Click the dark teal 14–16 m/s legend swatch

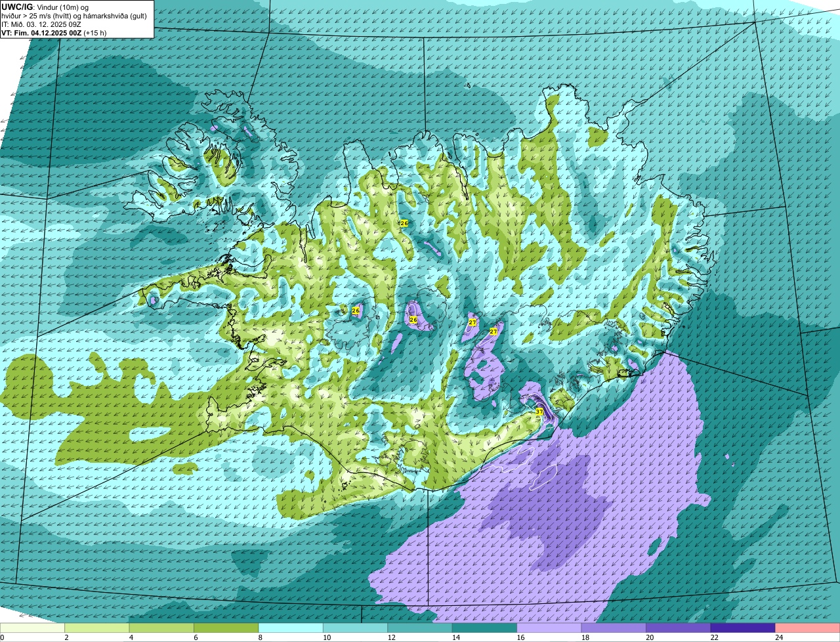coord(485,628)
